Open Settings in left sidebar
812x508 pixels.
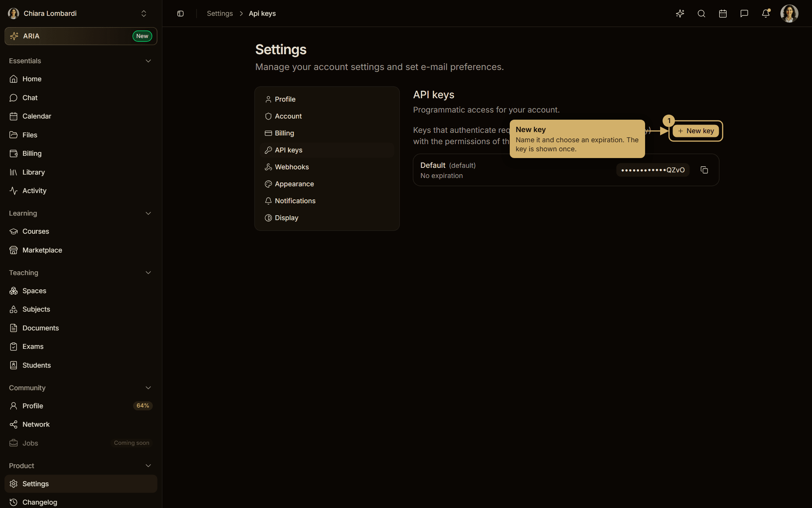point(81,484)
